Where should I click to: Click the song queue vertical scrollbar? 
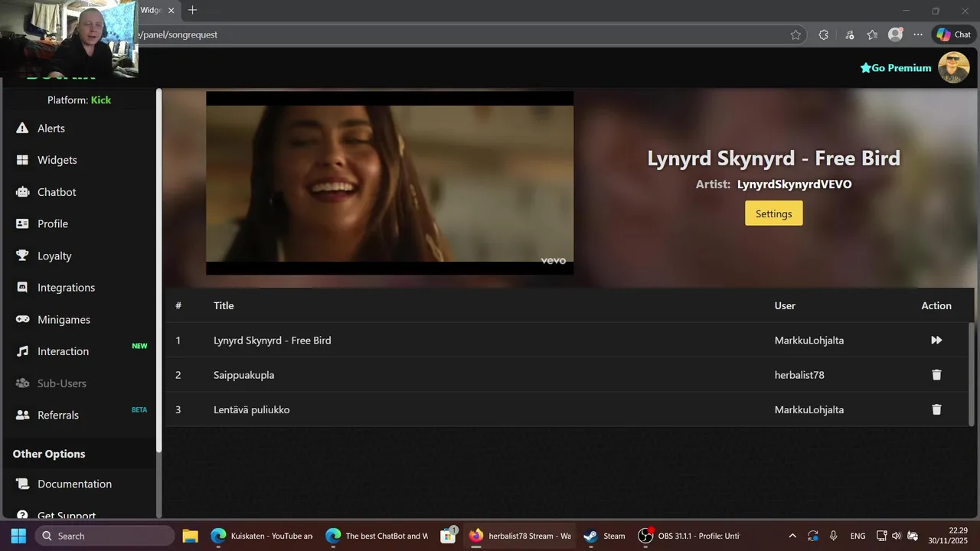tap(972, 373)
